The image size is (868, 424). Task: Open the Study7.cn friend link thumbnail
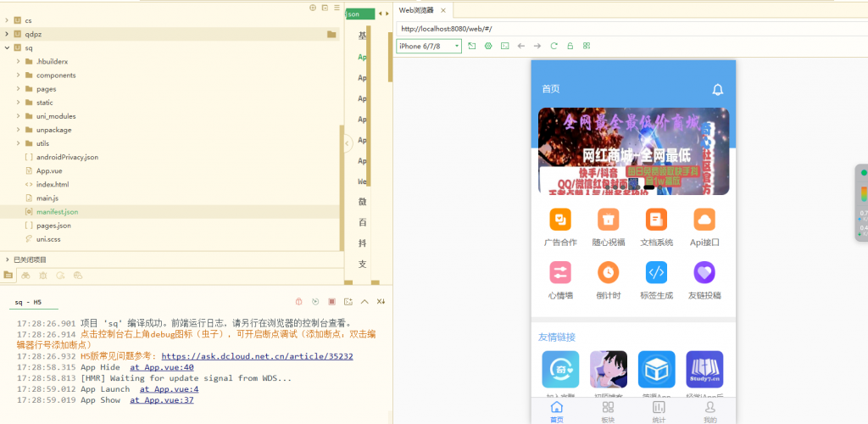704,369
